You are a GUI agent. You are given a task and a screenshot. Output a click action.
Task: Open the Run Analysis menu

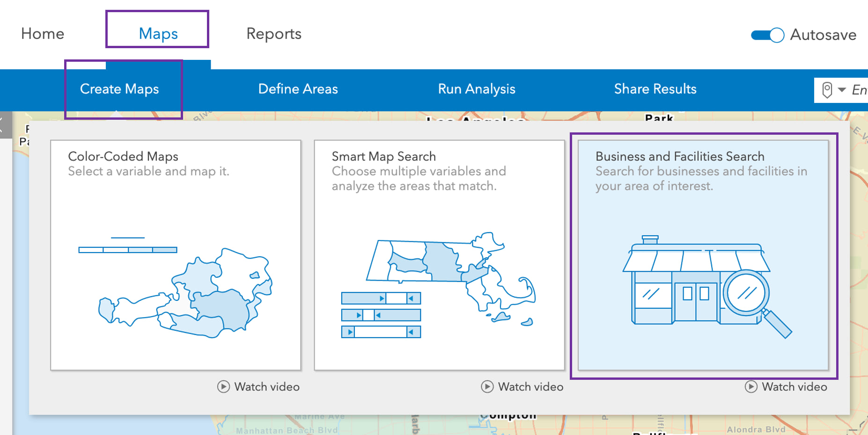click(477, 89)
